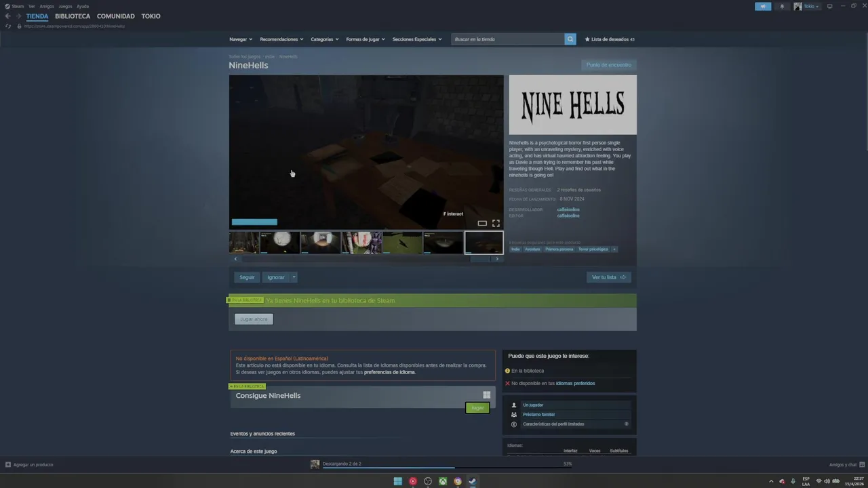Click Jugar ahora button
This screenshot has height=488, width=868.
pos(254,319)
